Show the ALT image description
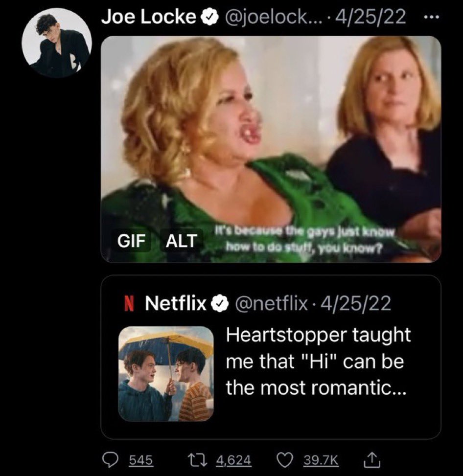Viewport: 463px width, 476px height. (x=182, y=241)
